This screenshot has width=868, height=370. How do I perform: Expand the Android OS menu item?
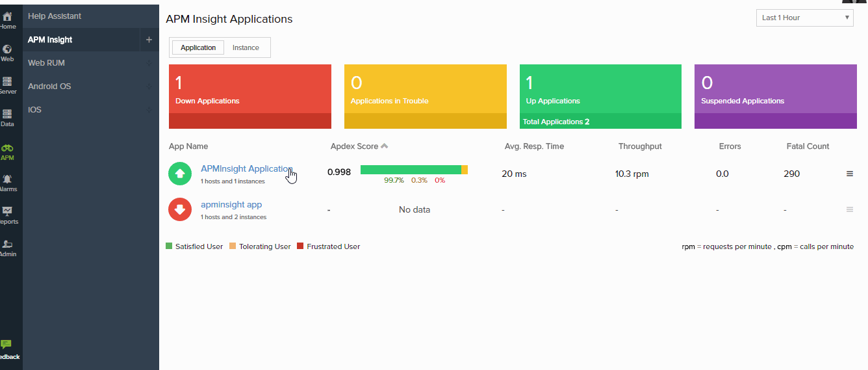coord(49,86)
